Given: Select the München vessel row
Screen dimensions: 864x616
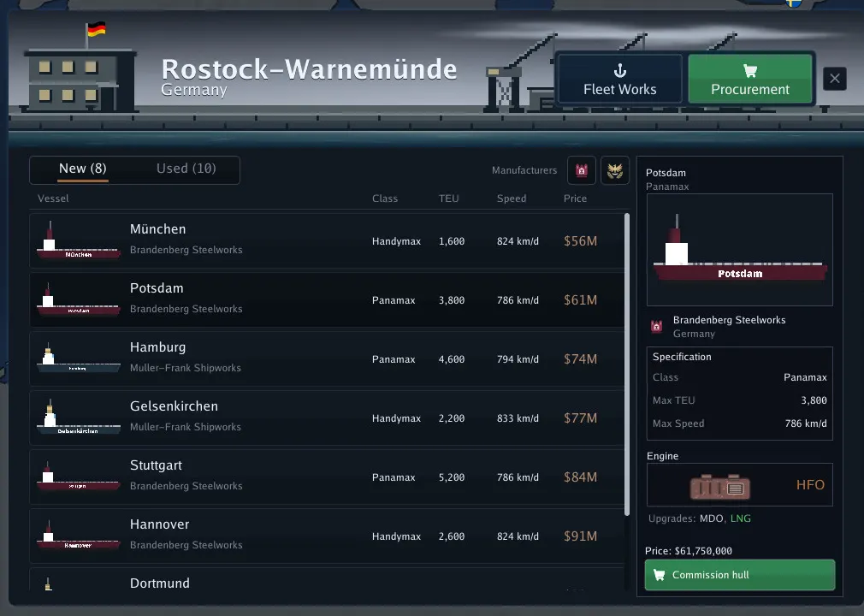Looking at the screenshot, I should coord(327,240).
